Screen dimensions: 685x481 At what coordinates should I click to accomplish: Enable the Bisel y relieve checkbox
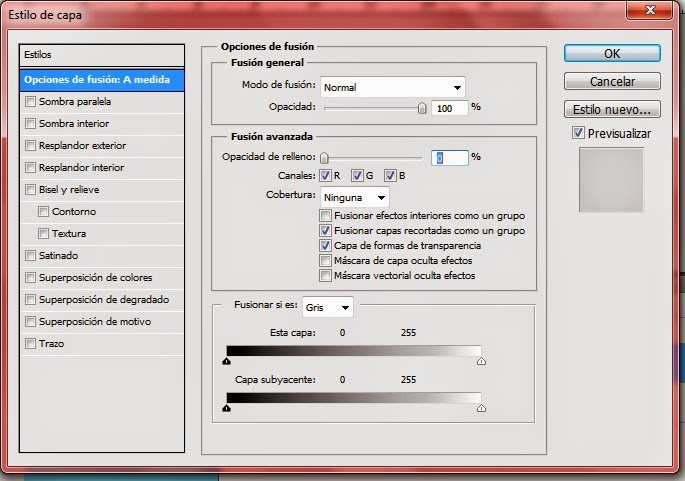click(x=30, y=190)
